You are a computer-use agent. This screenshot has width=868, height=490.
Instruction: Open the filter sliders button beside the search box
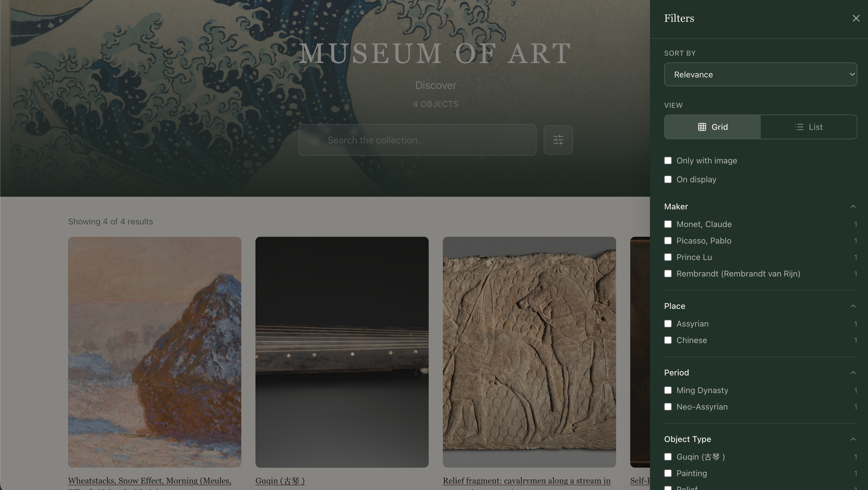point(558,140)
